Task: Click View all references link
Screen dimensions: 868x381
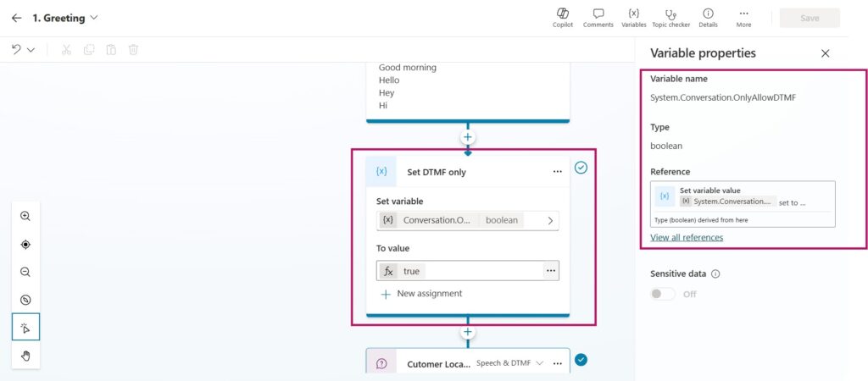Action: pos(687,238)
